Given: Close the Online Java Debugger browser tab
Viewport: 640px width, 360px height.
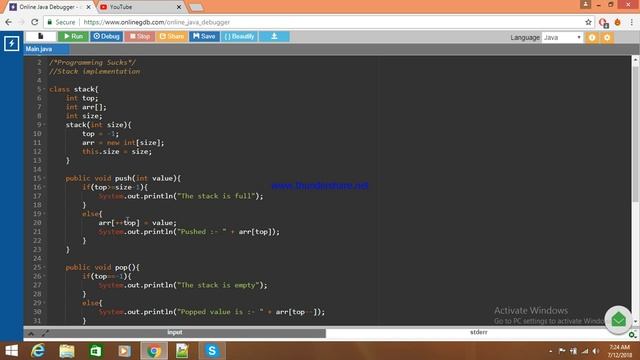Looking at the screenshot, I should click(x=89, y=7).
